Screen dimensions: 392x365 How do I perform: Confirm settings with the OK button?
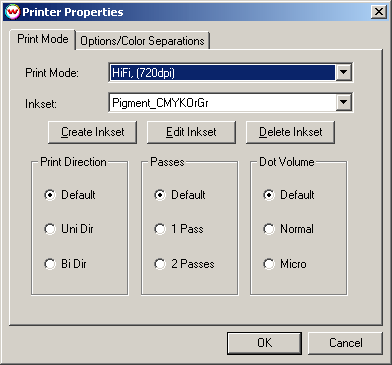click(x=264, y=343)
